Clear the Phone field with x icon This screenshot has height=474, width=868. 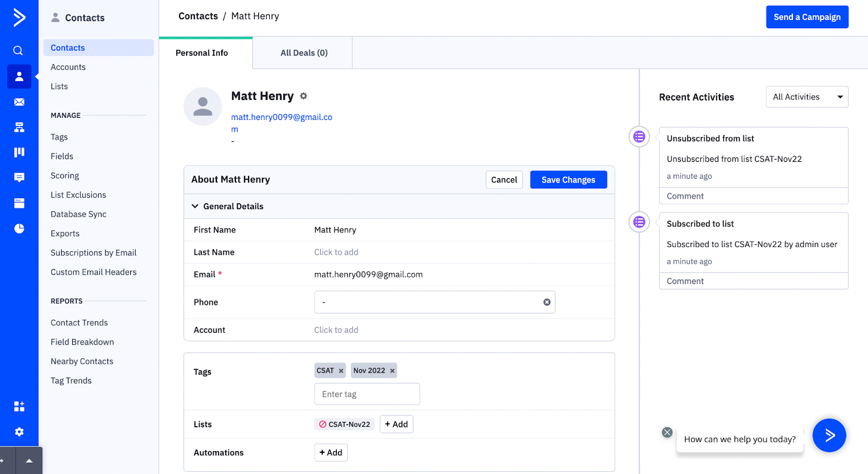[547, 302]
